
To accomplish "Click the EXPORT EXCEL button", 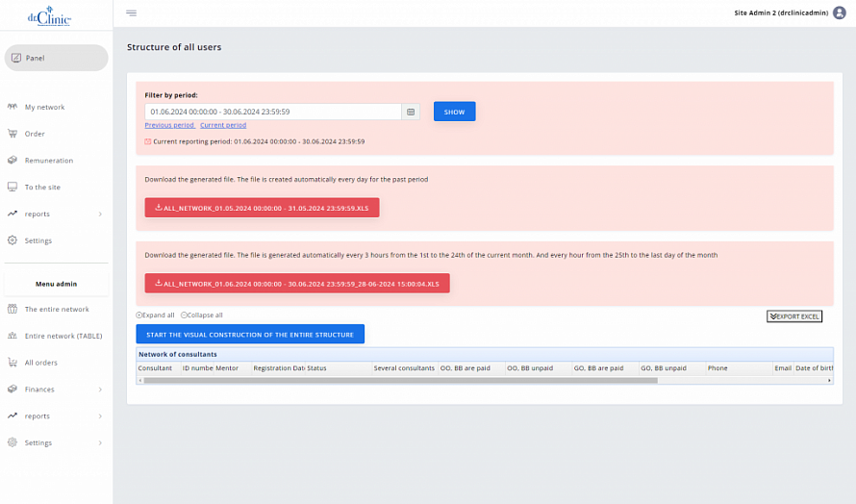I will click(794, 316).
